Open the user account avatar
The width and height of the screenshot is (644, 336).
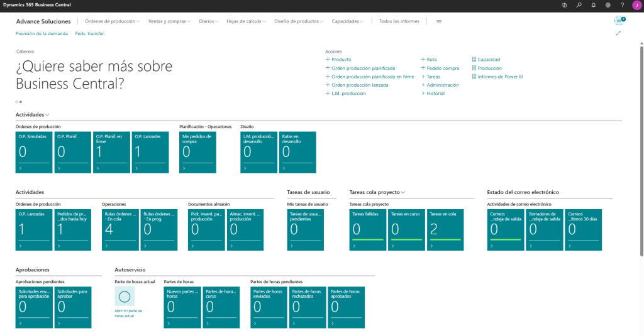tap(636, 4)
